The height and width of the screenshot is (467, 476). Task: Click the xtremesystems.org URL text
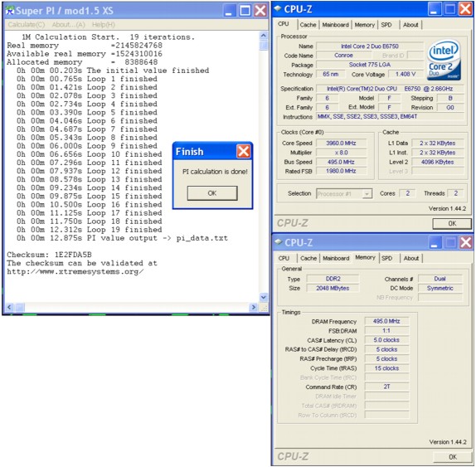(x=75, y=272)
